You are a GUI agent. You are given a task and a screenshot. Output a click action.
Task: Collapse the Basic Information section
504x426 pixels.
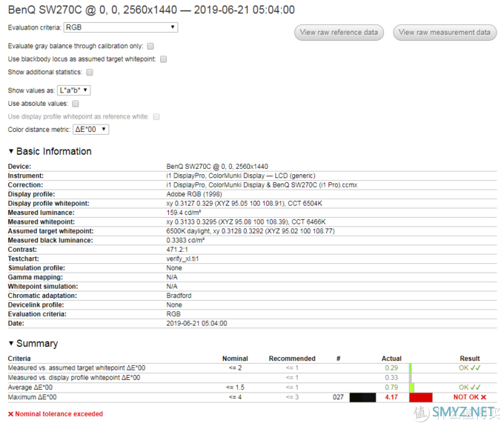pos(11,151)
